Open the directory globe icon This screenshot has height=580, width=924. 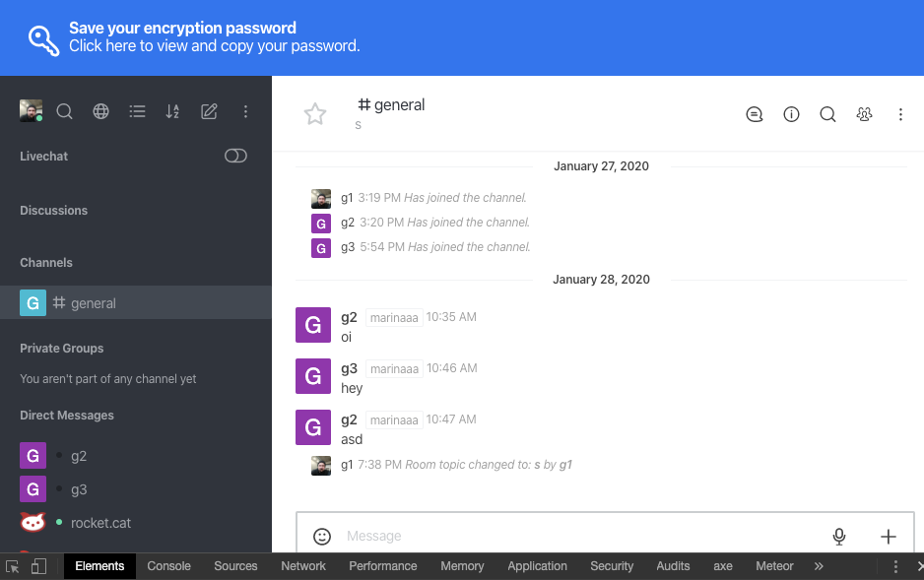[100, 111]
